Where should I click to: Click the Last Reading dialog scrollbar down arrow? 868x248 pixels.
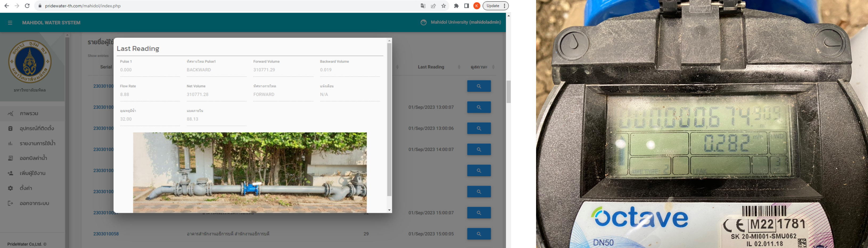389,210
